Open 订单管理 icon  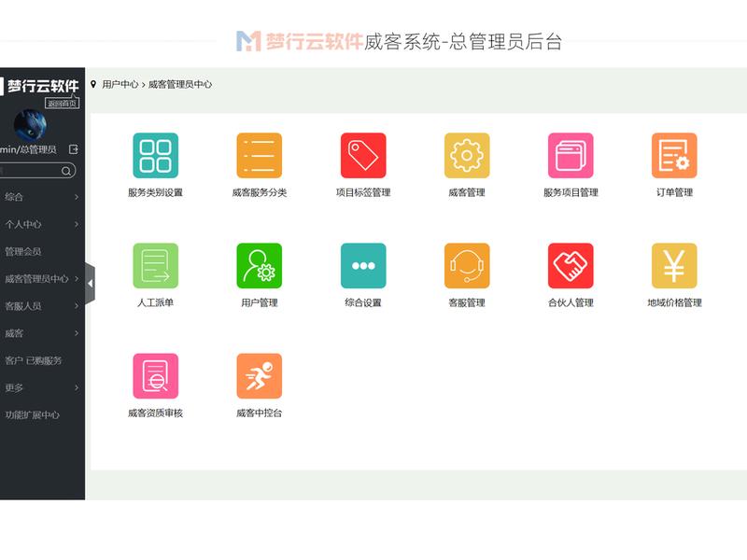pos(674,155)
